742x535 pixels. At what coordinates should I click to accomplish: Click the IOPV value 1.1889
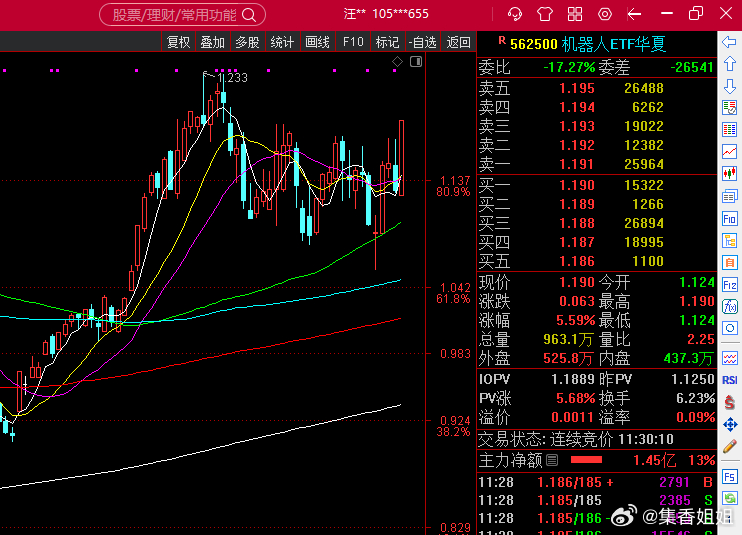click(x=573, y=379)
